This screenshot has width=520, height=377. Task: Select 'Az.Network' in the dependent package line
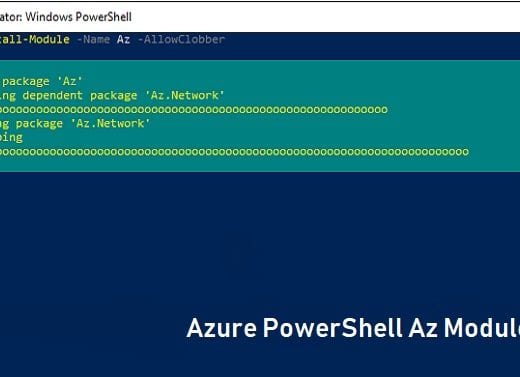(185, 96)
